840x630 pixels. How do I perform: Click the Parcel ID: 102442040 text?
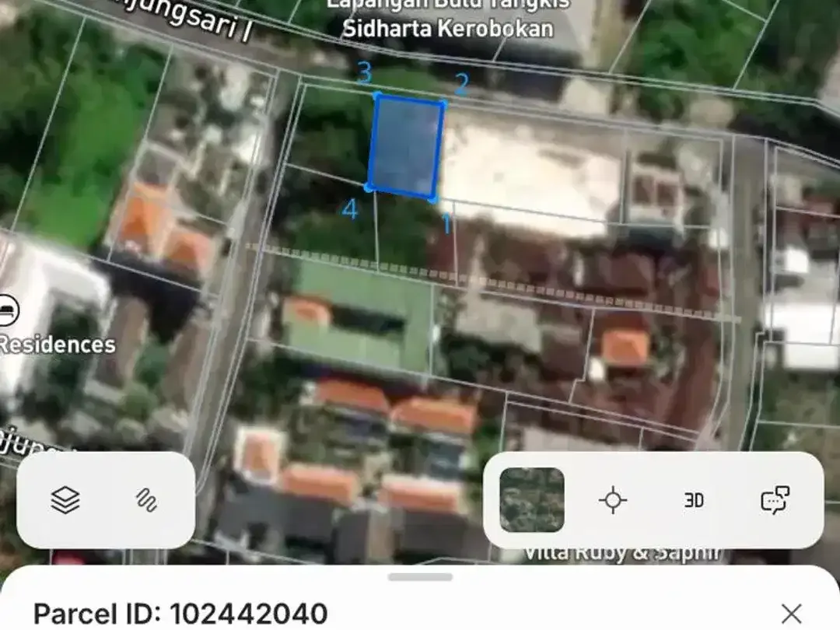coord(180,614)
